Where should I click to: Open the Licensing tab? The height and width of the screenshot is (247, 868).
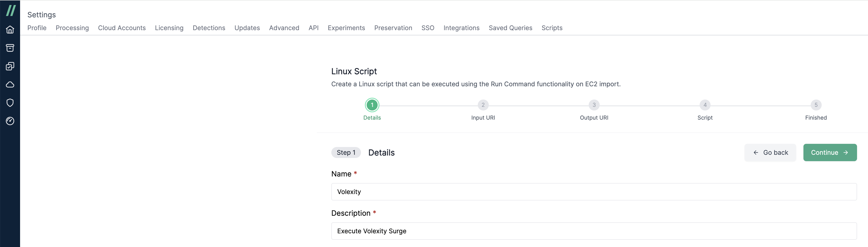point(169,28)
